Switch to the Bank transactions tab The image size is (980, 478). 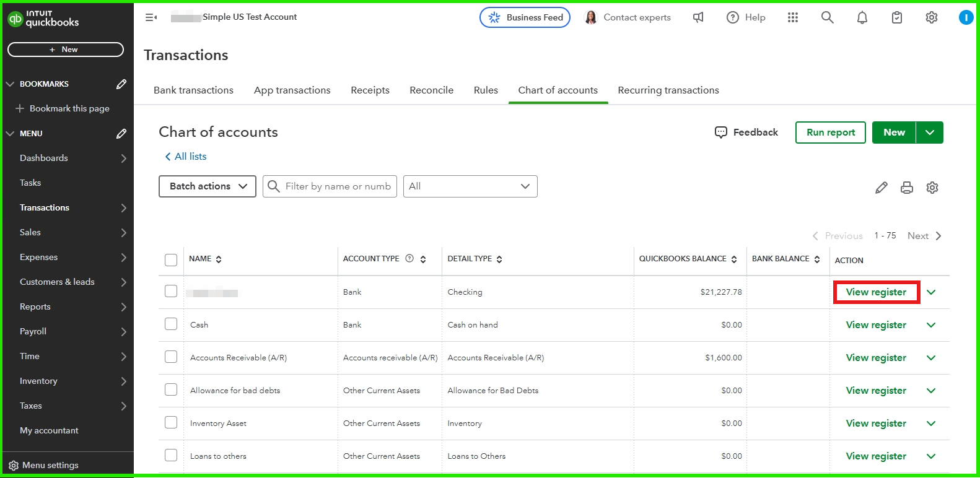[193, 90]
